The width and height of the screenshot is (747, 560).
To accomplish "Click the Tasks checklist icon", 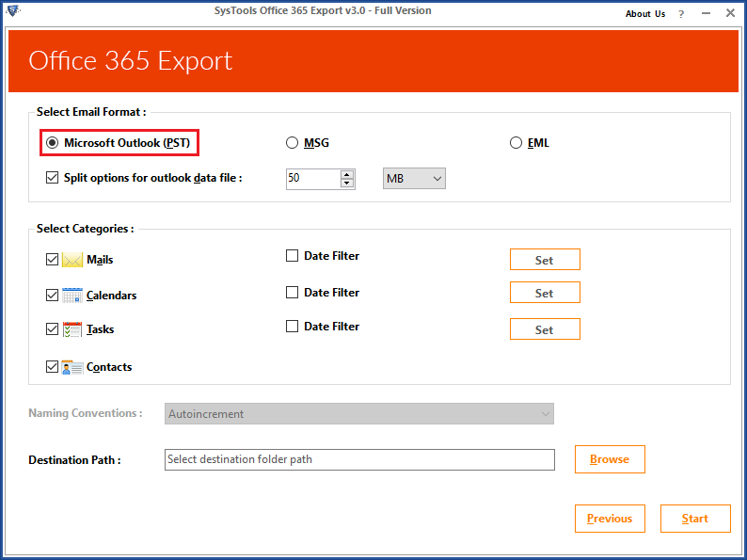I will pos(72,329).
